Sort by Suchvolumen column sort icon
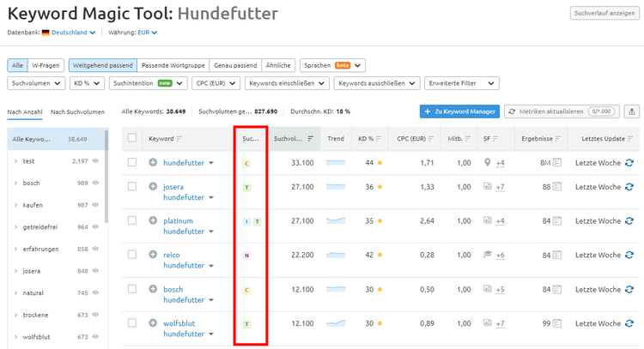The image size is (644, 349). [311, 139]
